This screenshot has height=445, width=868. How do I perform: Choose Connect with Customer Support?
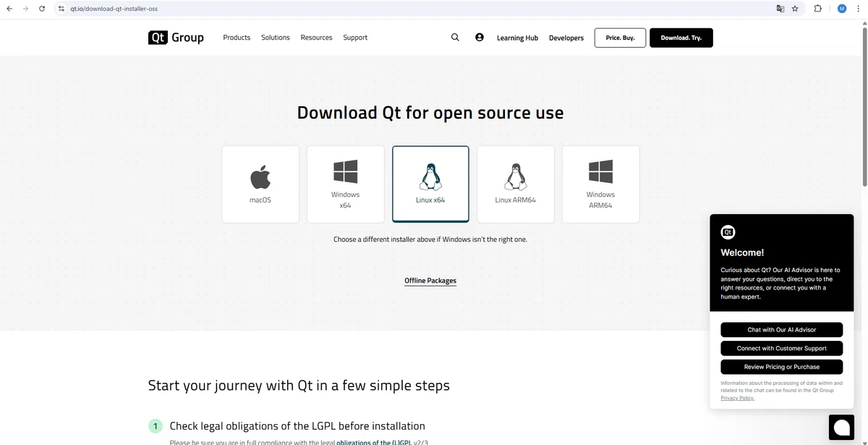(782, 348)
